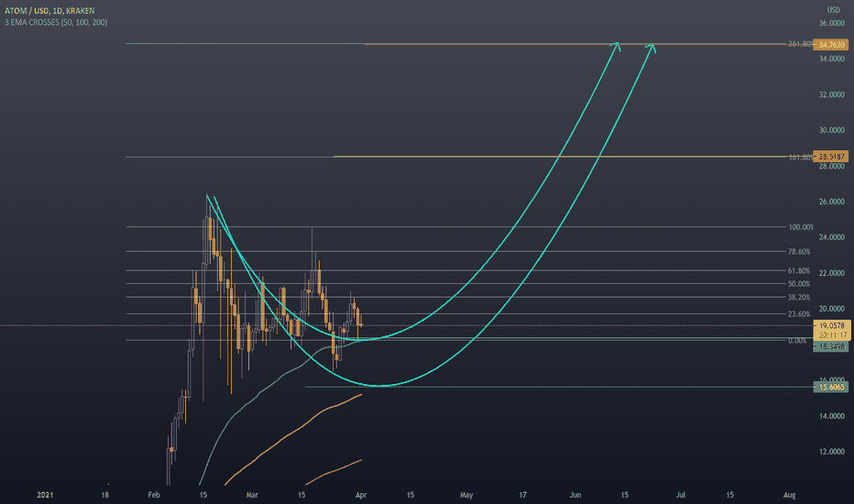Click the 261.80% Fibonacci level label
854x504 pixels.
tap(800, 44)
